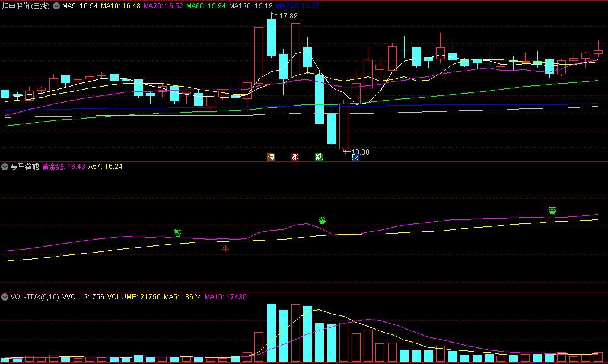Click the 黄金线: 16.43 value

63,167
